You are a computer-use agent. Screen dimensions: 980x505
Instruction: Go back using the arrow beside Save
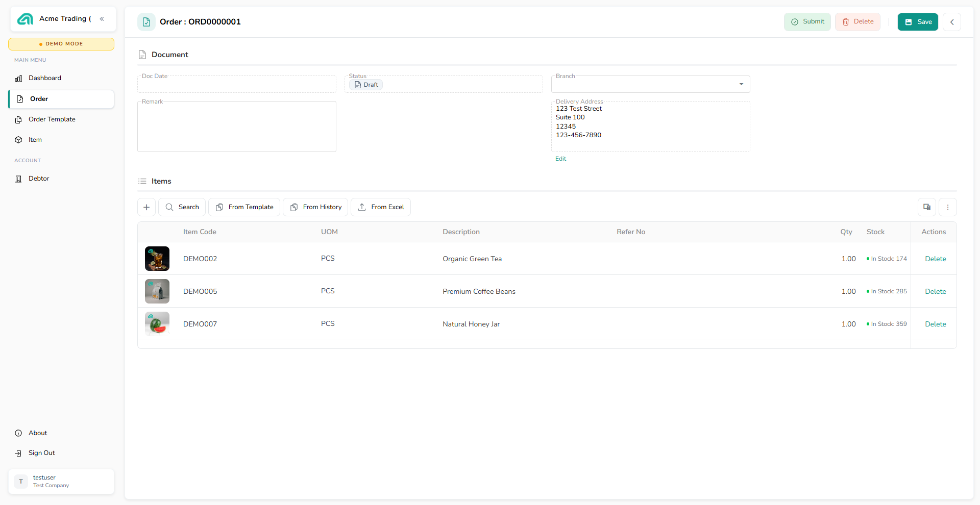(952, 22)
